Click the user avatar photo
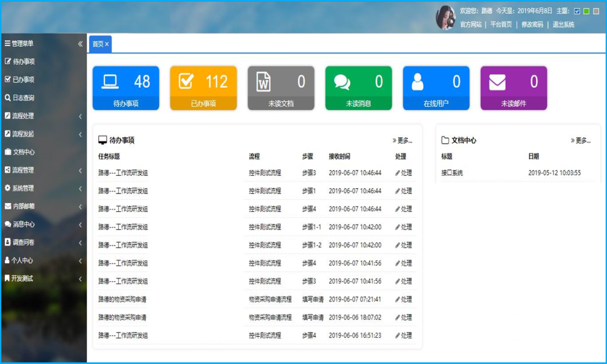 446,18
